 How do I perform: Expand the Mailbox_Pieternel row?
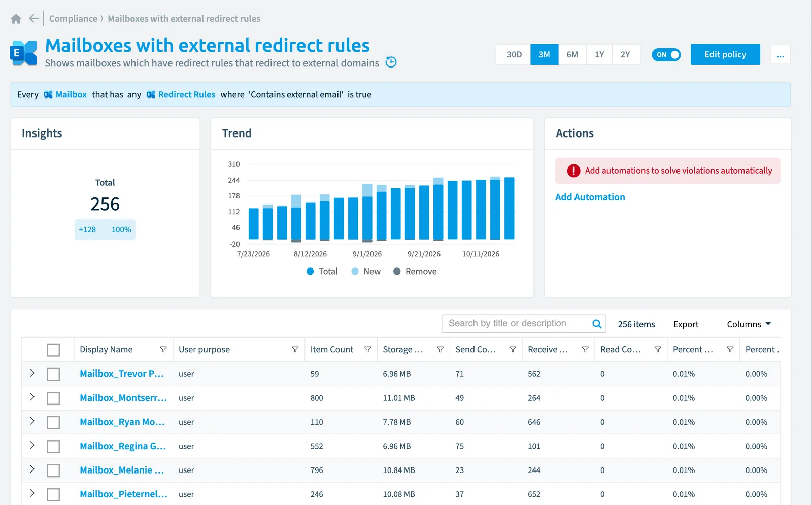pyautogui.click(x=32, y=493)
